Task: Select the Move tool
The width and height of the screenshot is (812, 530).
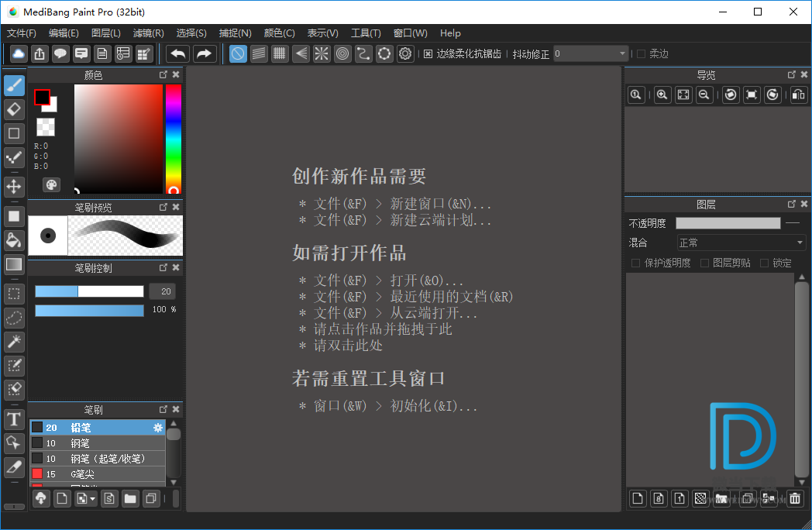Action: (x=14, y=187)
